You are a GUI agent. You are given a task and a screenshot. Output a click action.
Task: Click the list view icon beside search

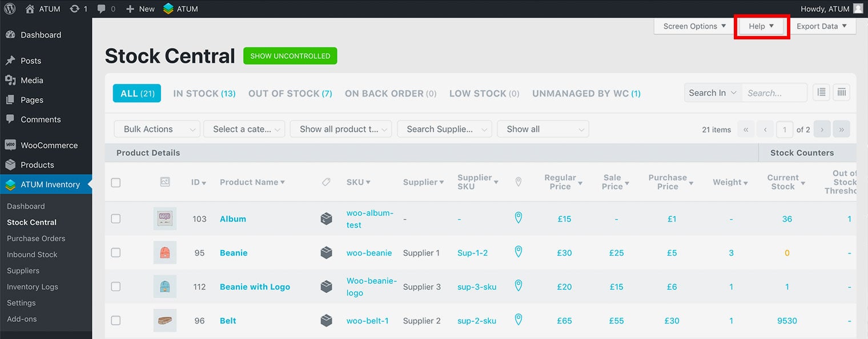tap(821, 92)
